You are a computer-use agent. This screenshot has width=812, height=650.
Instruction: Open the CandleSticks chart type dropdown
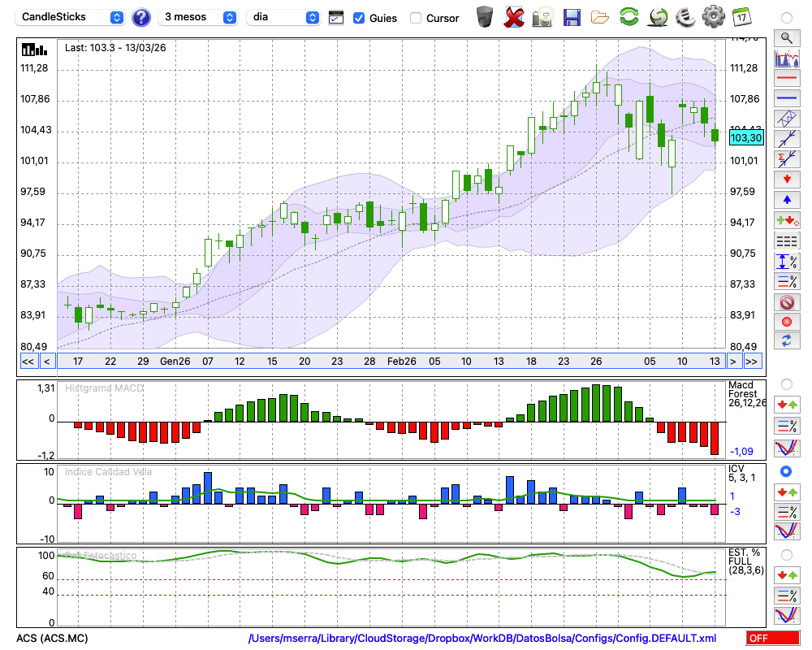tap(71, 17)
